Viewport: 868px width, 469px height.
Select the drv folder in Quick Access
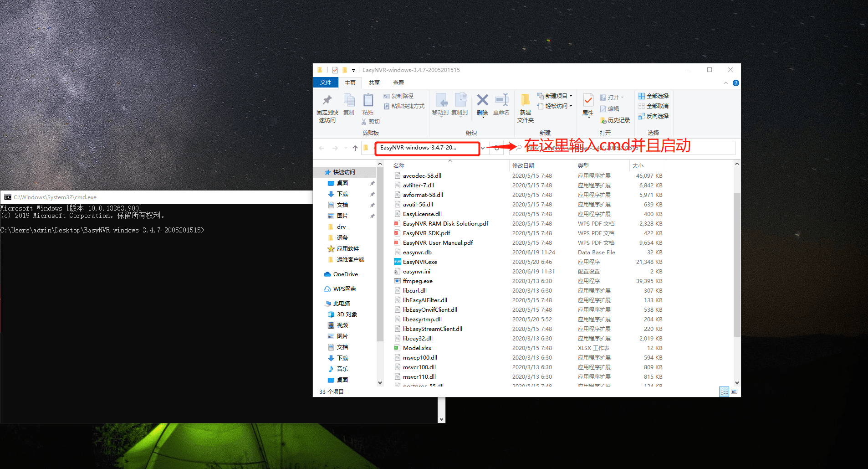coord(341,227)
